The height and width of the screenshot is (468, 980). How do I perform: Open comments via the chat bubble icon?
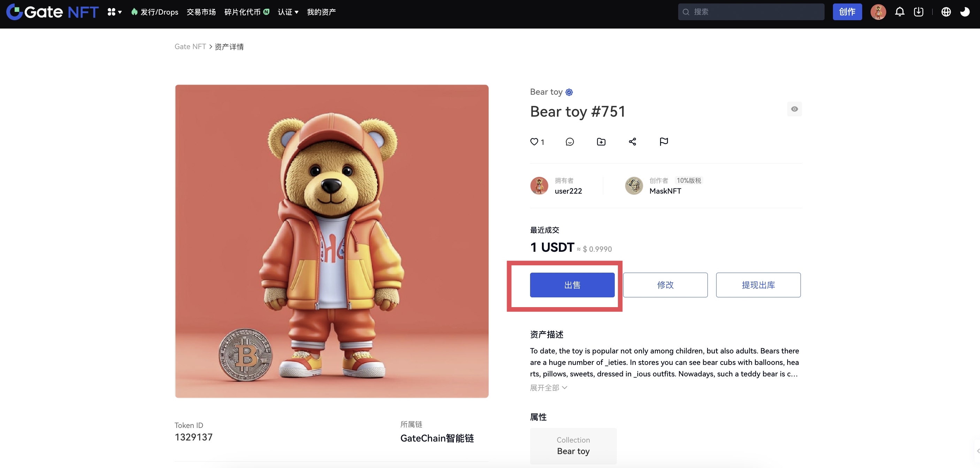point(569,142)
